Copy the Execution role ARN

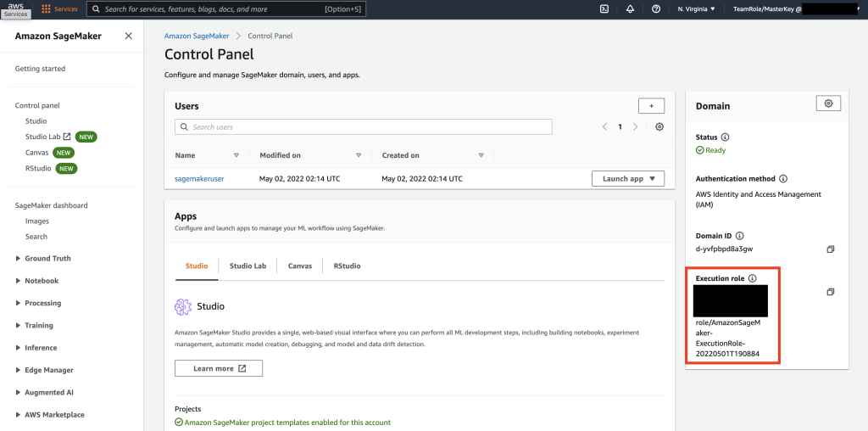coord(831,292)
